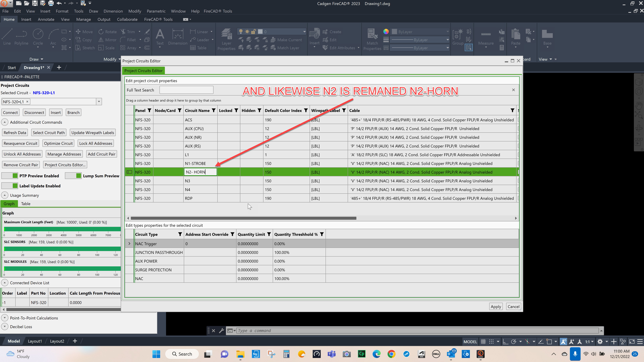Viewport: 644px width, 362px height.
Task: Open the layer color picker wheel
Action: click(x=386, y=32)
